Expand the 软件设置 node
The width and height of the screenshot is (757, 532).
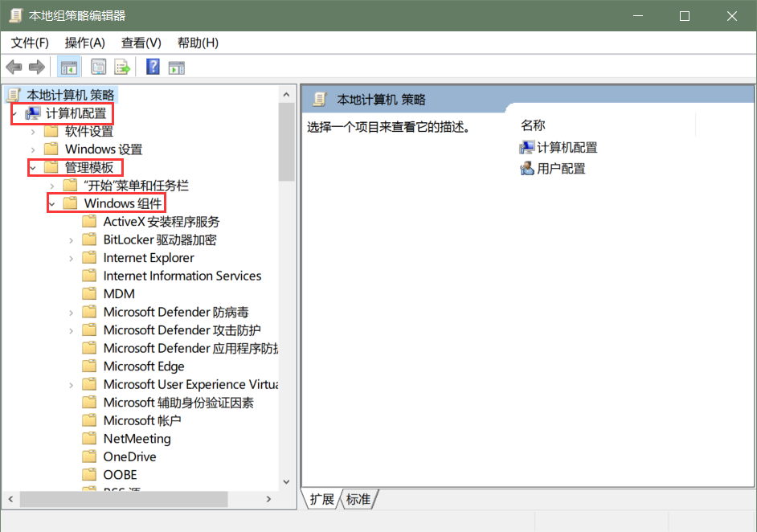[33, 132]
